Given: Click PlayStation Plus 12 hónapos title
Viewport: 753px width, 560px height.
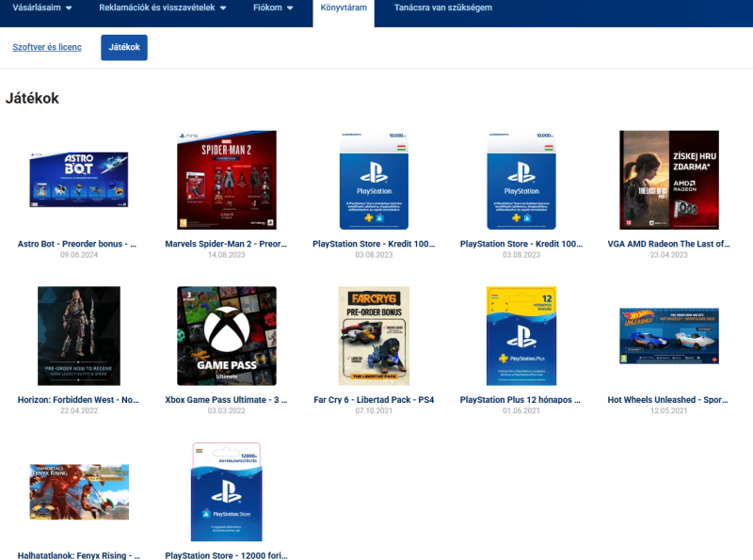Looking at the screenshot, I should [x=521, y=400].
